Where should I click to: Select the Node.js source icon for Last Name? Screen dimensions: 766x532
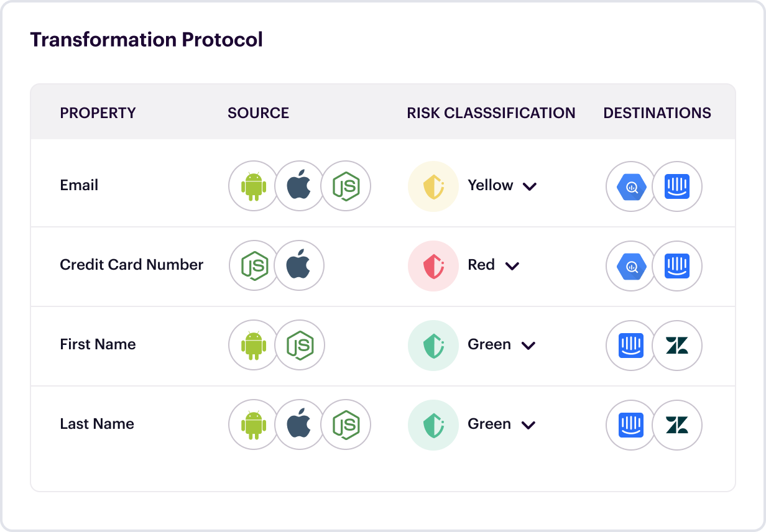(346, 424)
